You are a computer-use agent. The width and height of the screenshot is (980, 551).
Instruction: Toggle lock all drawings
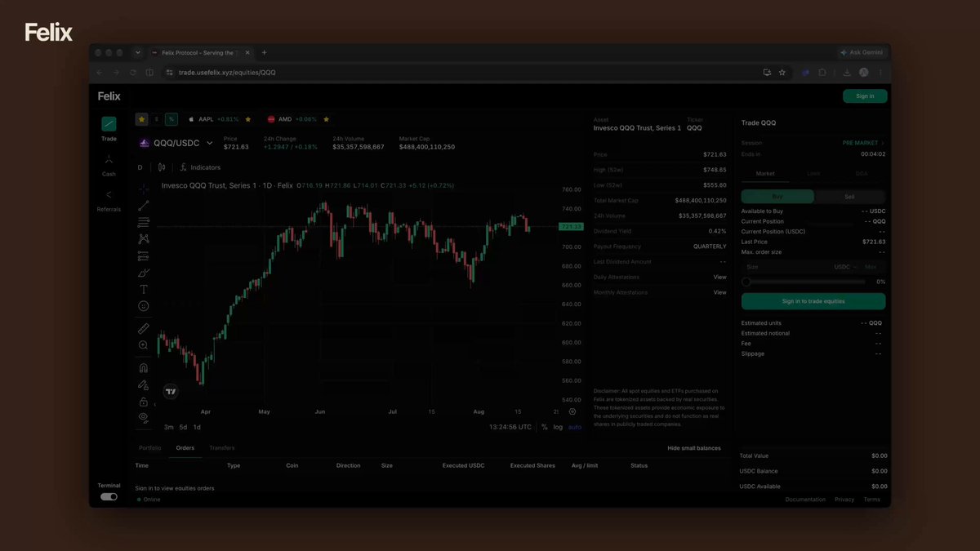tap(144, 401)
